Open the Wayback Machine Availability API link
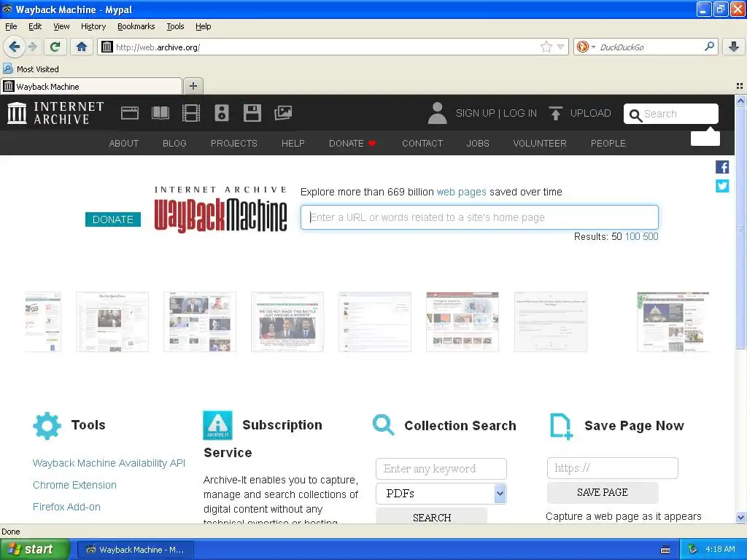Viewport: 747px width, 560px height. [109, 463]
